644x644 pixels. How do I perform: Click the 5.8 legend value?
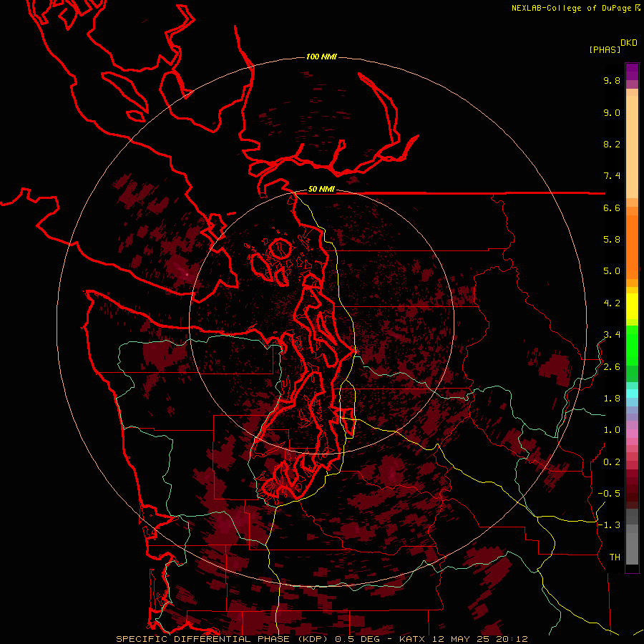[612, 240]
